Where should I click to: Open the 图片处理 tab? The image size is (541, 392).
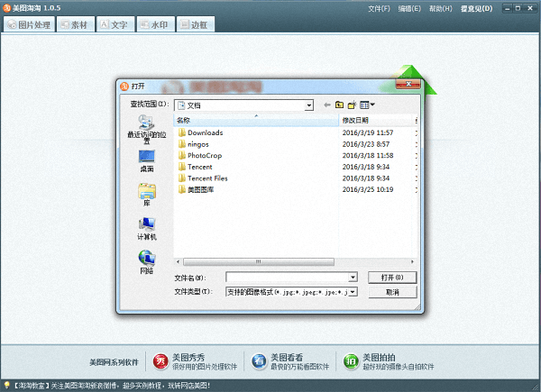click(x=29, y=24)
